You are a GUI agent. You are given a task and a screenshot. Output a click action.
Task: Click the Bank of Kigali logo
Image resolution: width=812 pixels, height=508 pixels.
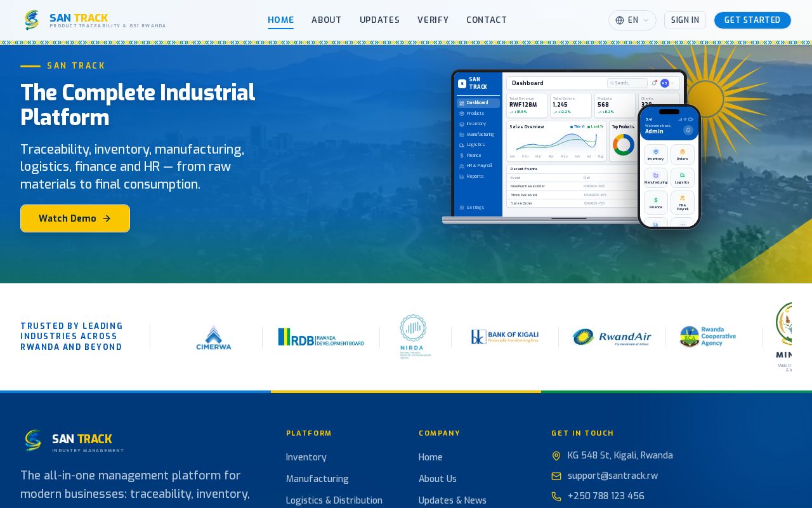(505, 337)
